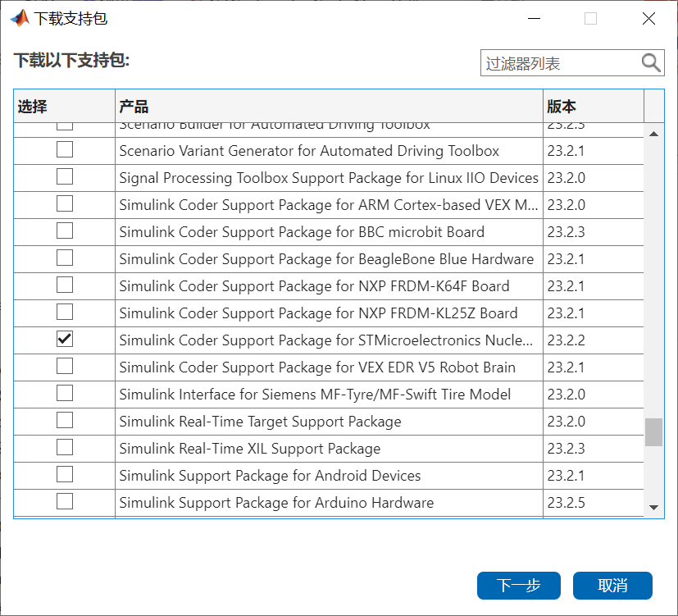Click the search magnifier icon in filter box
The image size is (678, 616).
[x=651, y=63]
